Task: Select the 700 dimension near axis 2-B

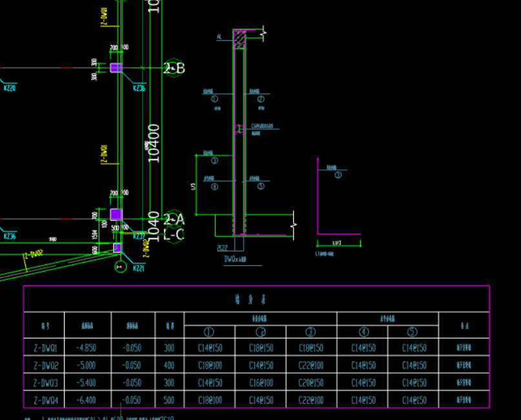Action: pyautogui.click(x=114, y=48)
